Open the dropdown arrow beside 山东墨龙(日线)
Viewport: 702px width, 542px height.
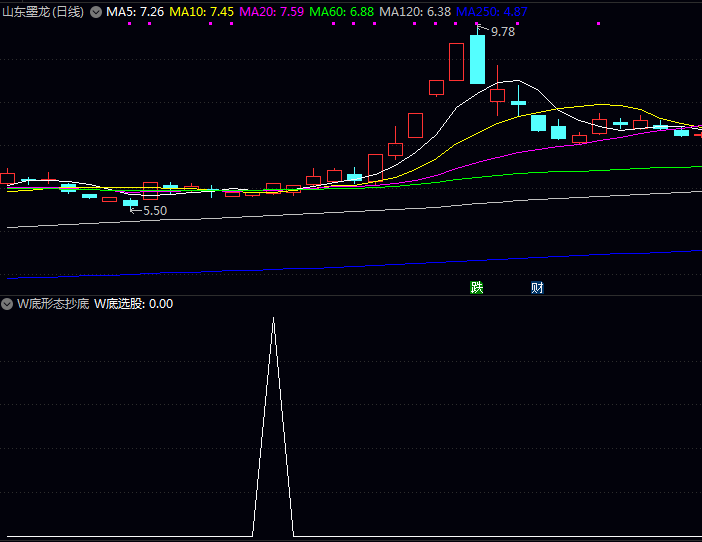95,12
